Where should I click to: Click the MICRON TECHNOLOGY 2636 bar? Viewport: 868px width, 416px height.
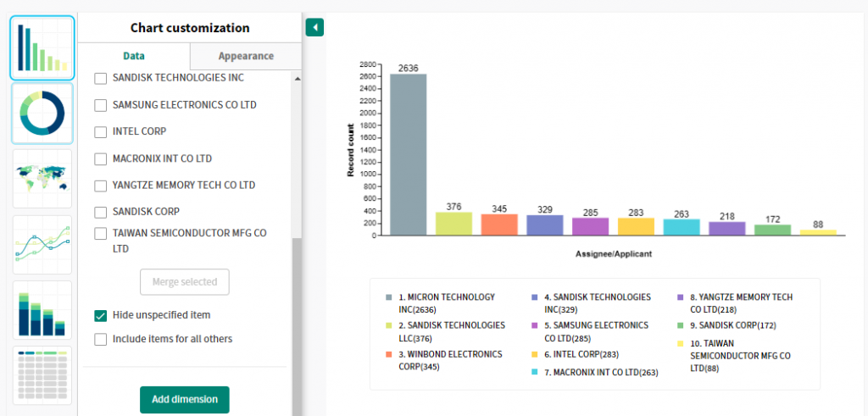click(408, 154)
